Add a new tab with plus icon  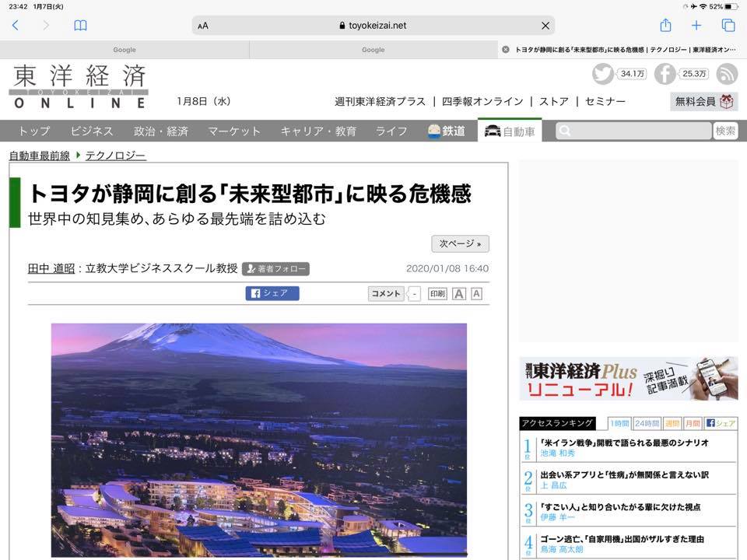point(696,25)
